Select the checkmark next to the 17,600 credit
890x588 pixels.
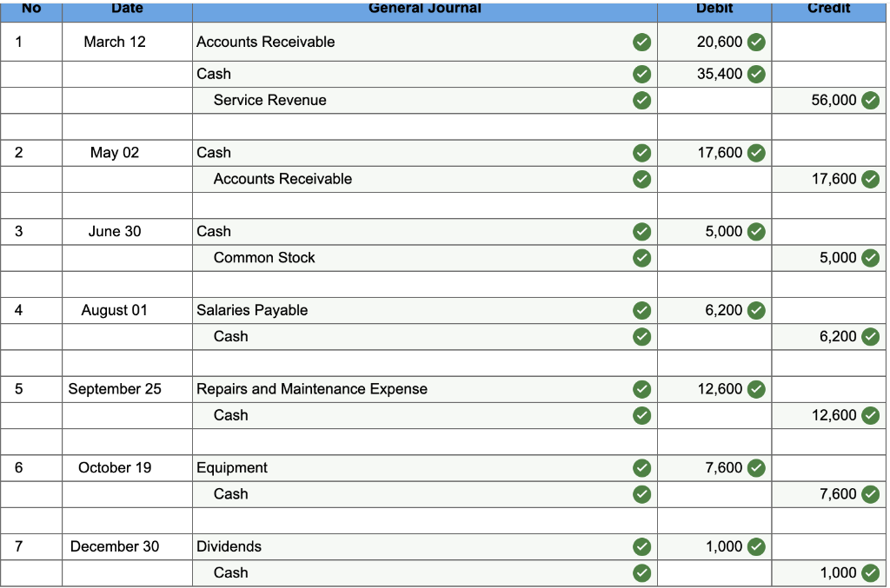pyautogui.click(x=870, y=179)
